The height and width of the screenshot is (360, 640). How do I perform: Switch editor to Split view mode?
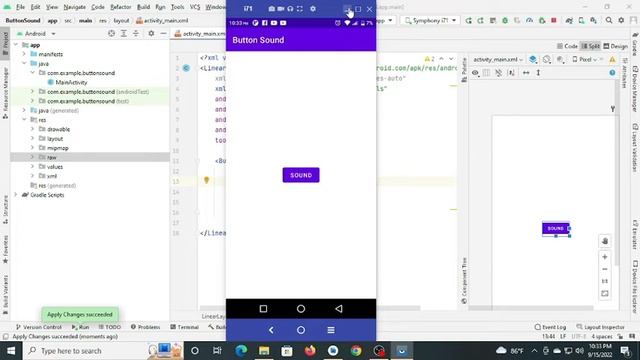591,46
